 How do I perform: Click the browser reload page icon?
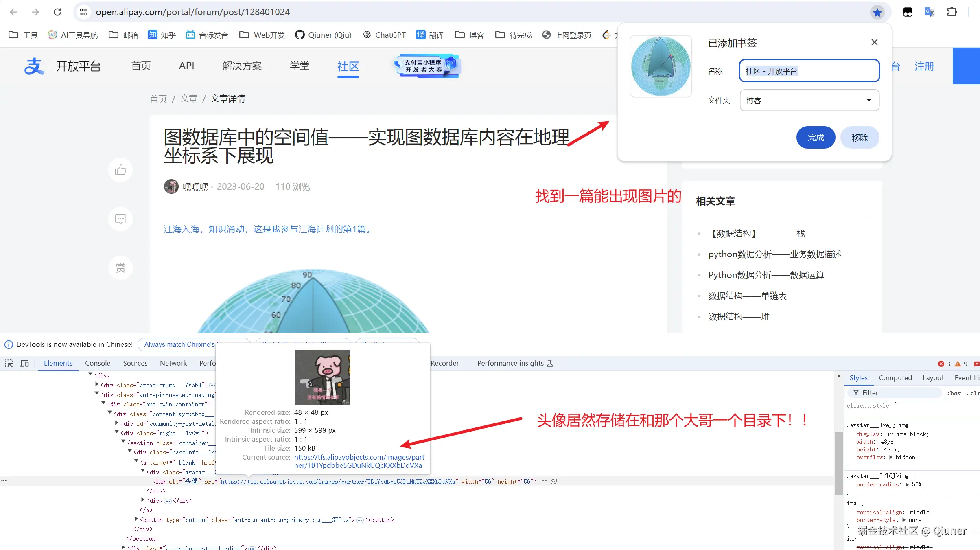click(x=57, y=12)
